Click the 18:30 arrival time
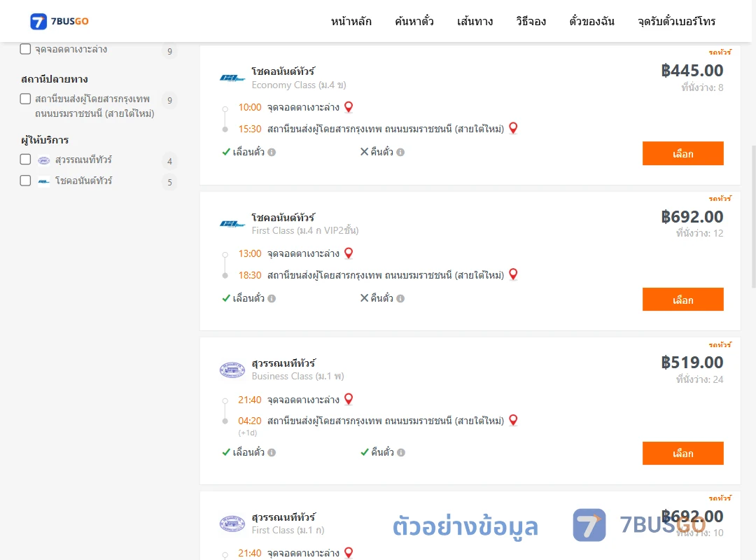 [x=250, y=275]
